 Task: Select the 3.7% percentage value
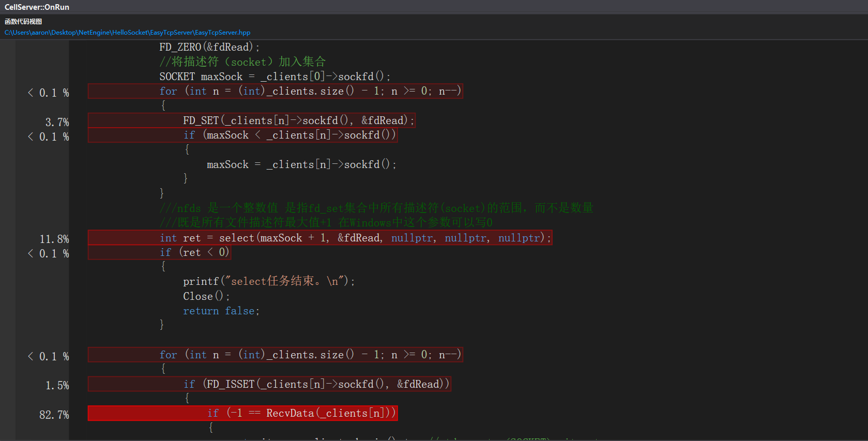[x=57, y=123]
